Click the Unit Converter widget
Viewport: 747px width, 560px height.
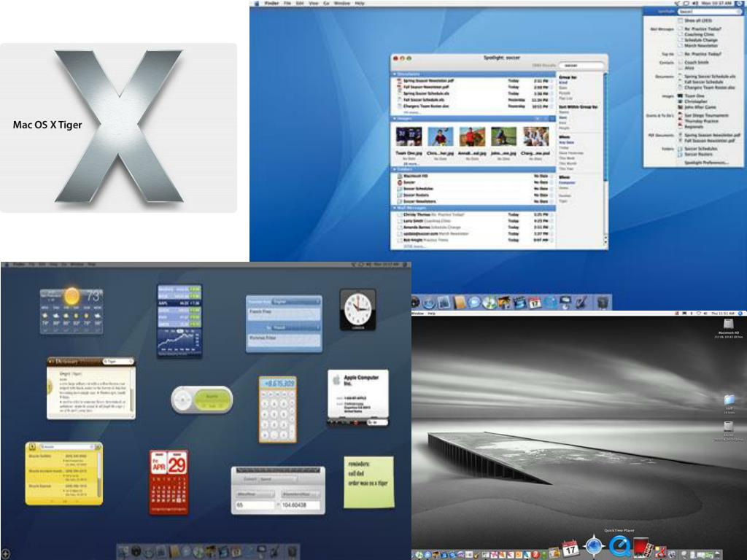point(278,490)
